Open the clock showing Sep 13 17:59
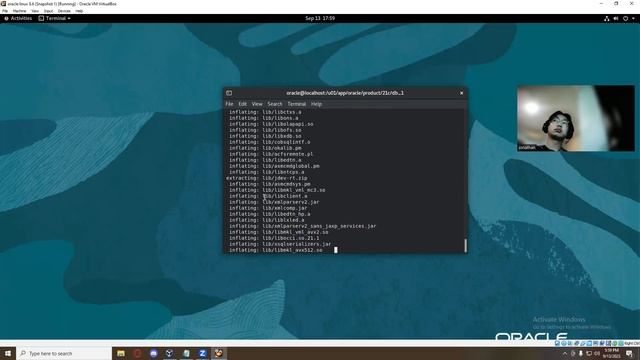 320,18
